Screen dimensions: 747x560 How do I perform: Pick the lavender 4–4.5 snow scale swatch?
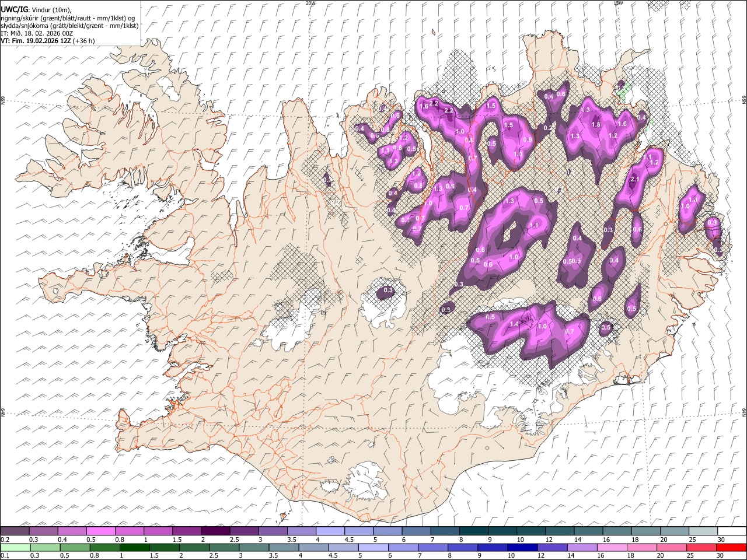[x=330, y=531]
